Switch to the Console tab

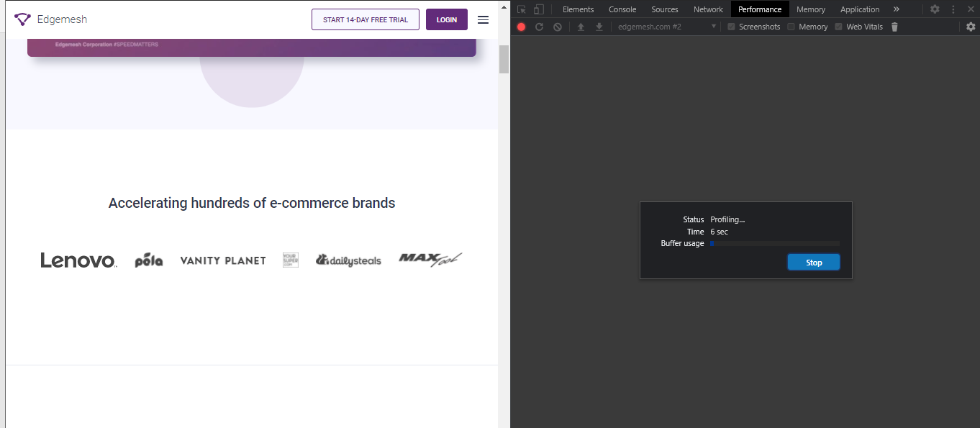click(x=622, y=9)
